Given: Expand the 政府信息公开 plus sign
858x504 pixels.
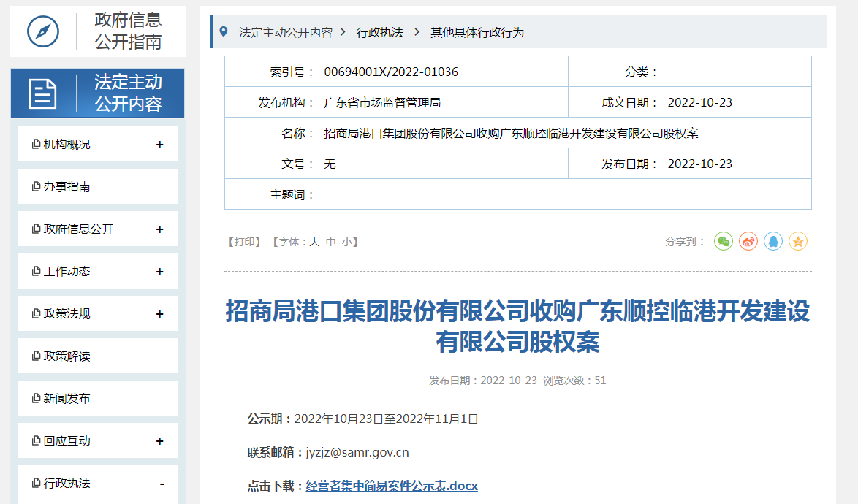Looking at the screenshot, I should (x=160, y=229).
